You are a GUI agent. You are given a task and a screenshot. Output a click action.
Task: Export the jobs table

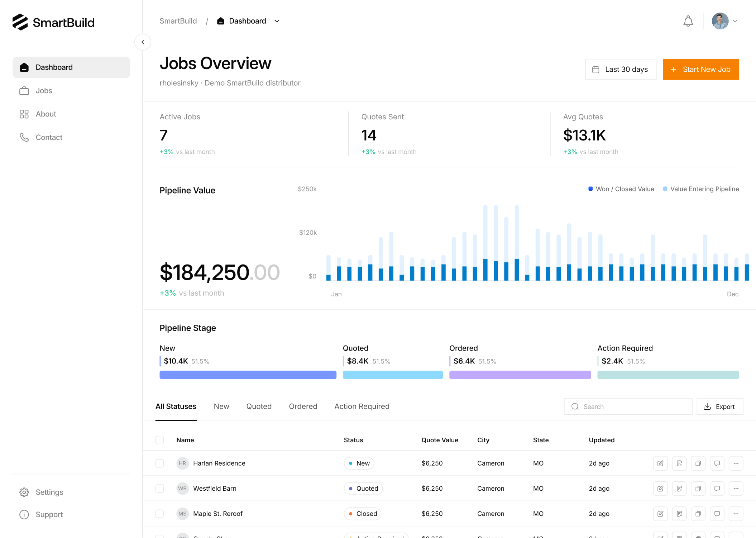pyautogui.click(x=719, y=406)
